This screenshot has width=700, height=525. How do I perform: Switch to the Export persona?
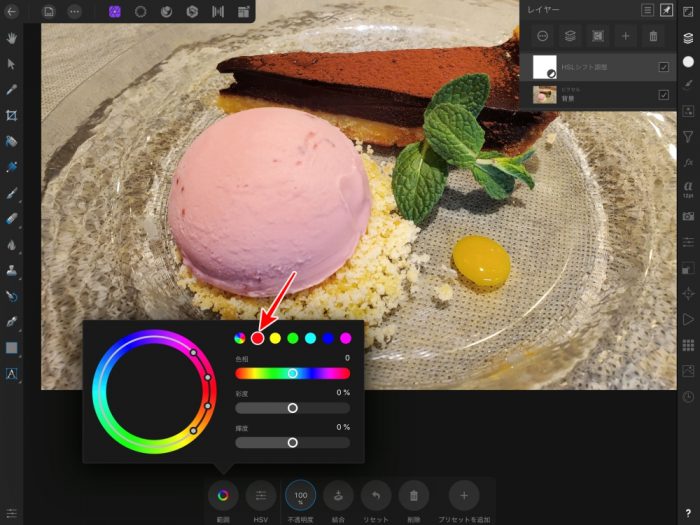coord(243,12)
